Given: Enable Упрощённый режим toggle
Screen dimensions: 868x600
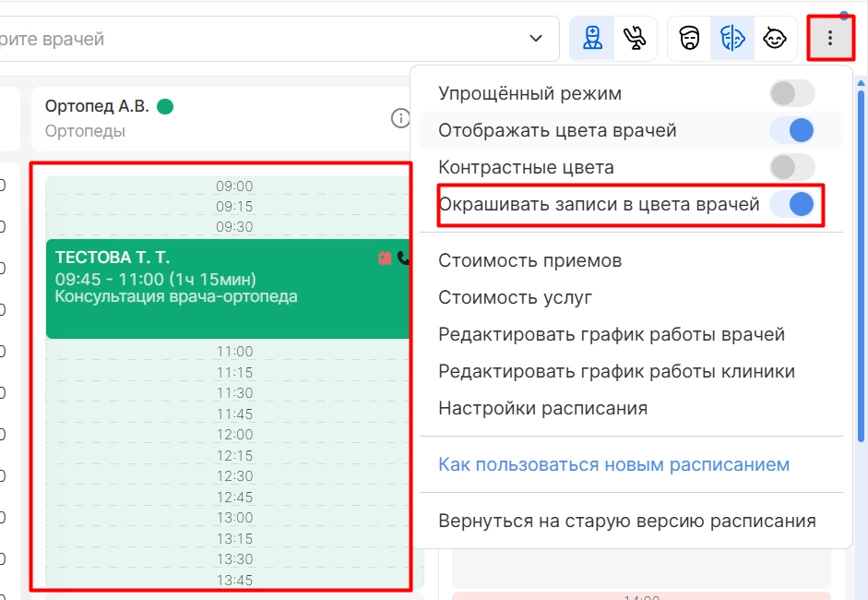Looking at the screenshot, I should click(792, 93).
